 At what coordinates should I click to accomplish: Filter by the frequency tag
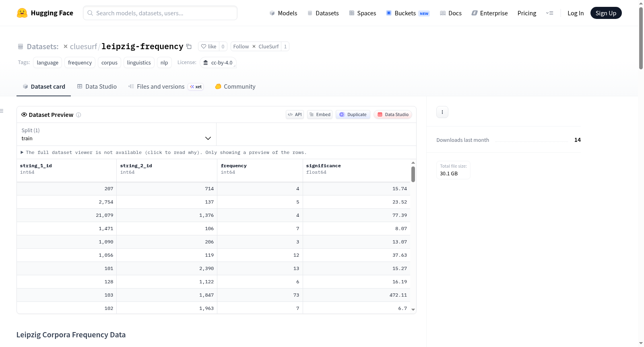point(80,62)
